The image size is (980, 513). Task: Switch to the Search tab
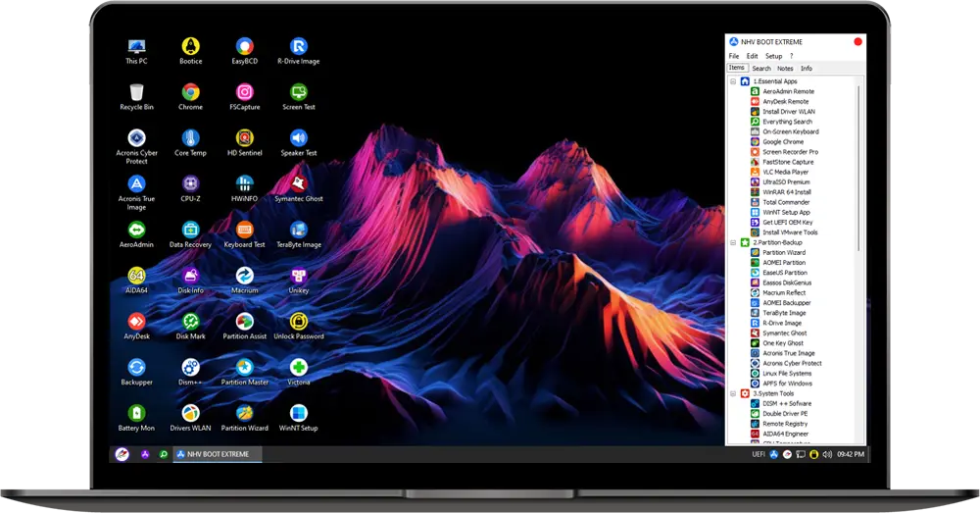pyautogui.click(x=761, y=69)
